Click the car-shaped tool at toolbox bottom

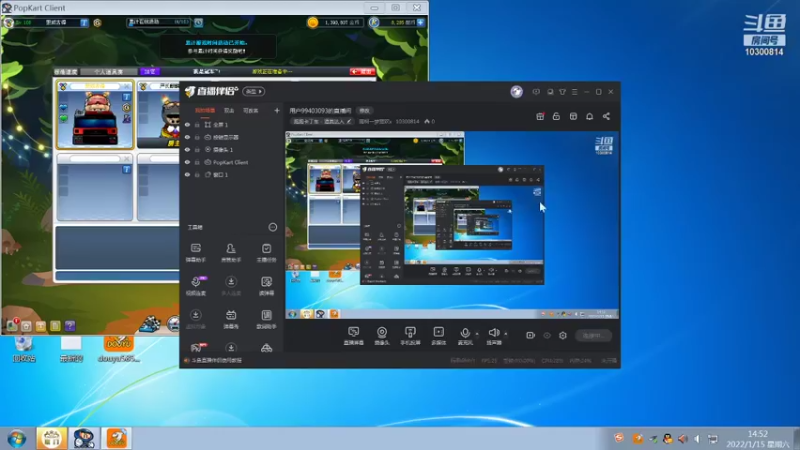pyautogui.click(x=266, y=348)
